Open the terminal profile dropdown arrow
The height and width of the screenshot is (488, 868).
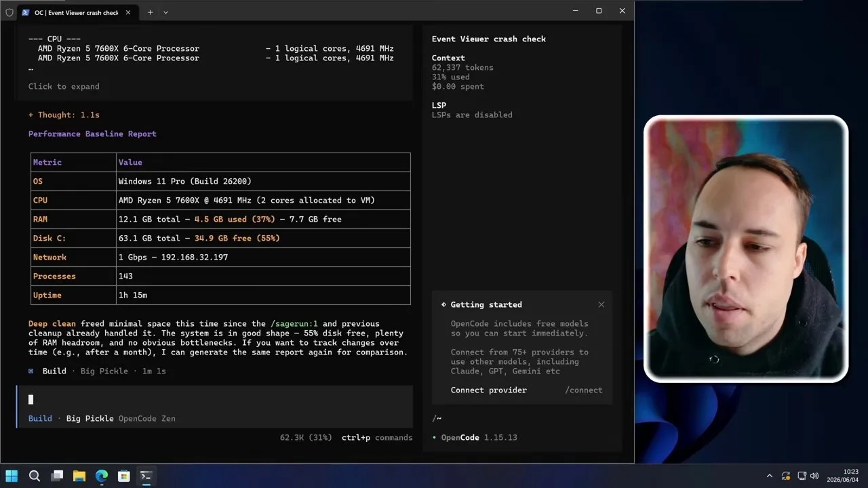point(165,12)
